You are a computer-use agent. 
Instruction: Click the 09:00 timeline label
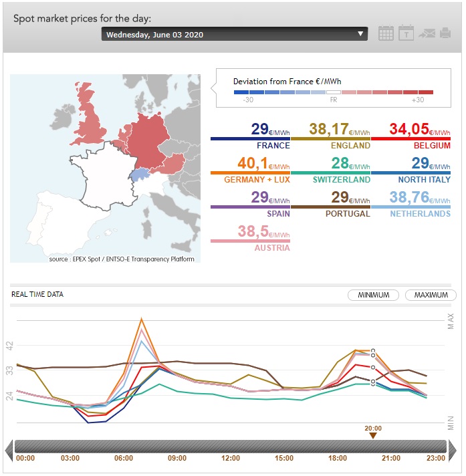point(177,458)
